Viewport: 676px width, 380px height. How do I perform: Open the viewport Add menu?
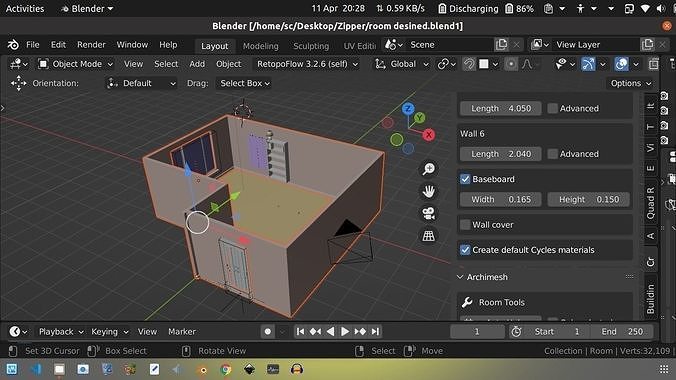[x=197, y=64]
